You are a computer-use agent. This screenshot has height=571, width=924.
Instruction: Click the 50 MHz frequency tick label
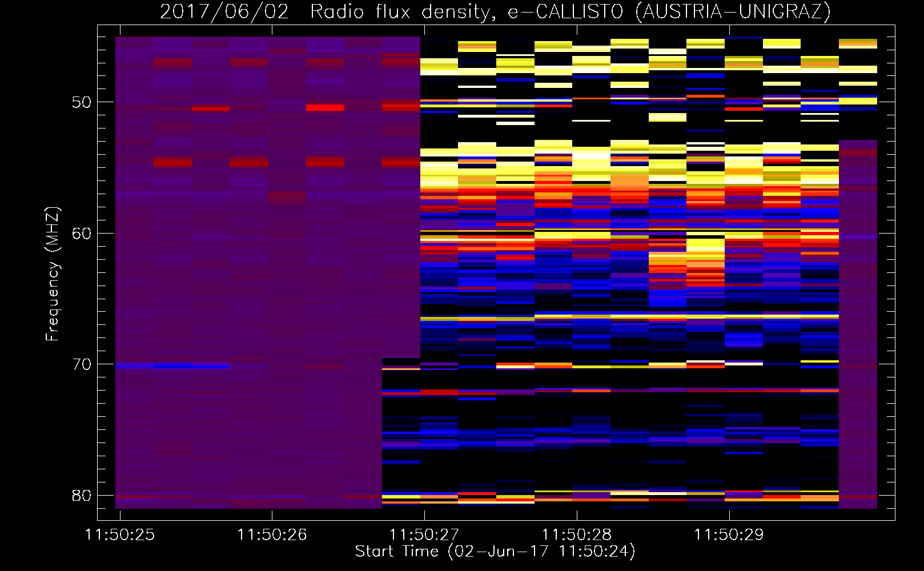pos(82,103)
